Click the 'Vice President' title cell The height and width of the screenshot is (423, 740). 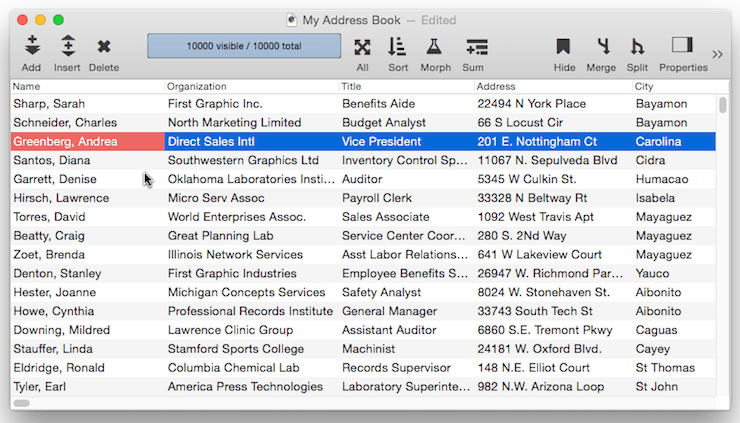(x=406, y=142)
